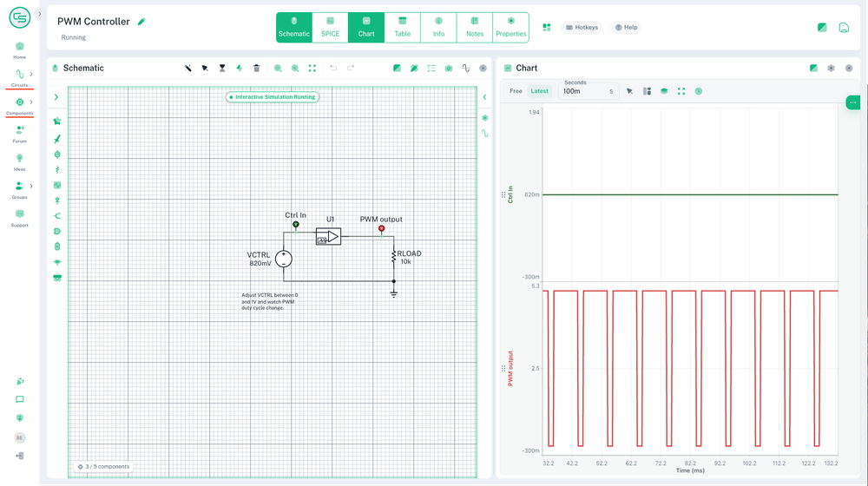The width and height of the screenshot is (868, 486).
Task: Redo the schematic action
Action: point(351,68)
